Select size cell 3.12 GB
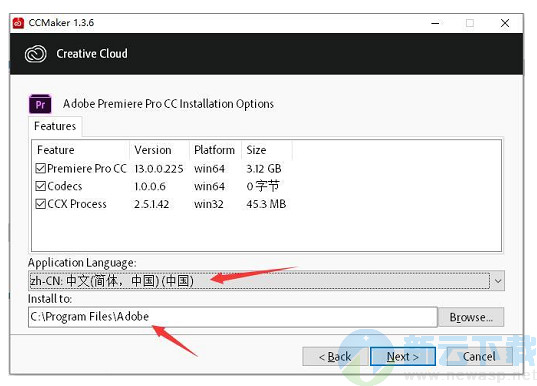This screenshot has height=386, width=537. point(264,169)
